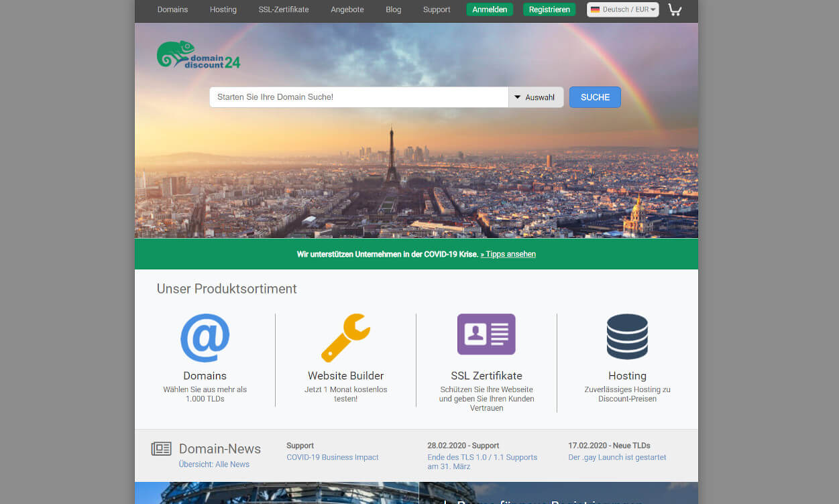Open the Angebote menu item
Viewport: 839px width, 504px height.
[x=347, y=9]
